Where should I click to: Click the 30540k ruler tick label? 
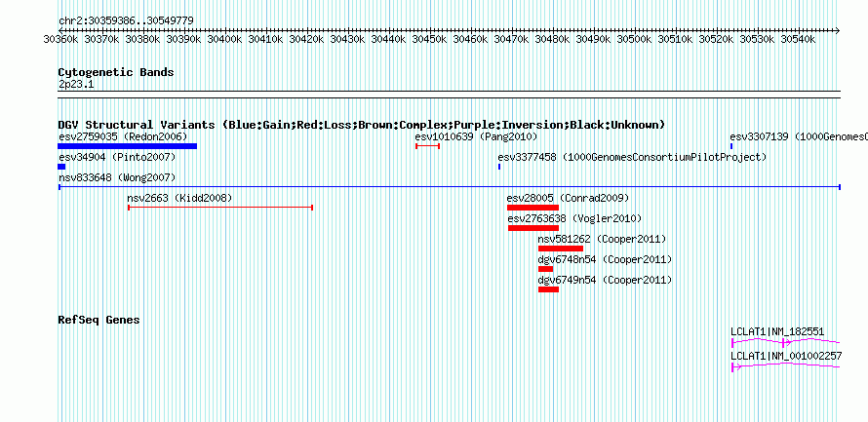click(x=798, y=39)
